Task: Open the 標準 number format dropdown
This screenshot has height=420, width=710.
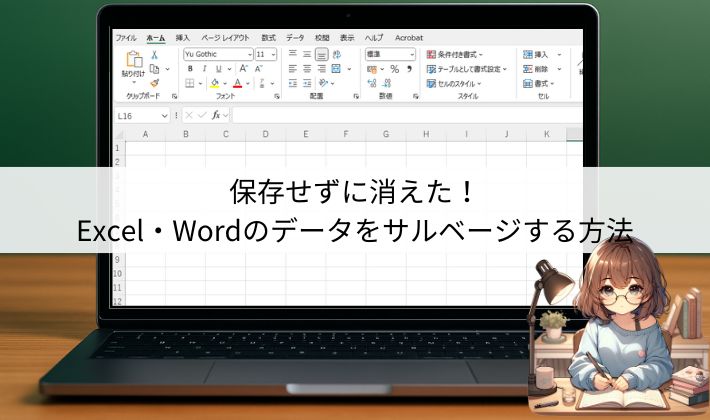Action: (x=412, y=55)
